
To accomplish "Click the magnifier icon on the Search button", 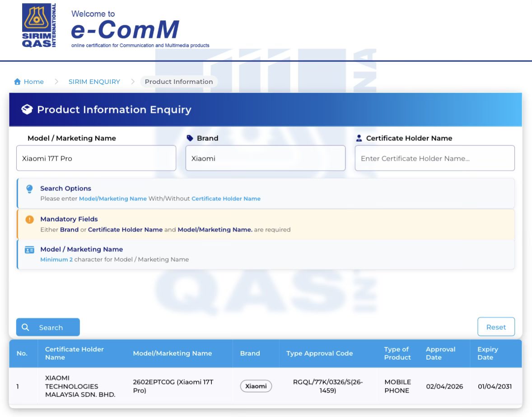I will (26, 327).
